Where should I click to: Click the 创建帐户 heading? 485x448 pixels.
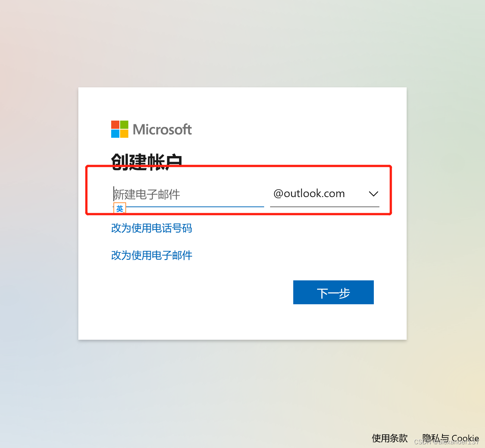pos(147,161)
